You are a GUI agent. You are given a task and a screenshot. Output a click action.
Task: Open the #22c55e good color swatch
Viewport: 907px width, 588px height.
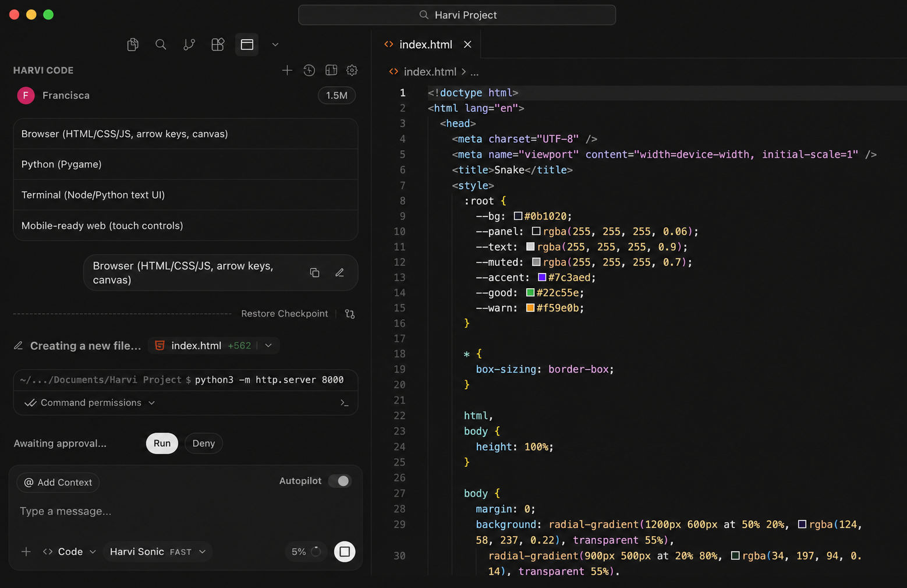(x=530, y=292)
